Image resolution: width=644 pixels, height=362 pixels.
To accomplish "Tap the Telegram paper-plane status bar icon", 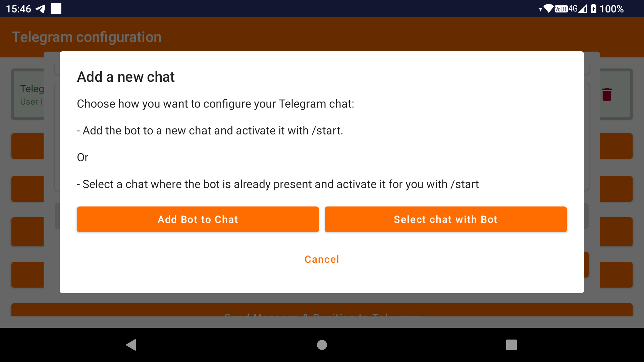I will 40,9.
